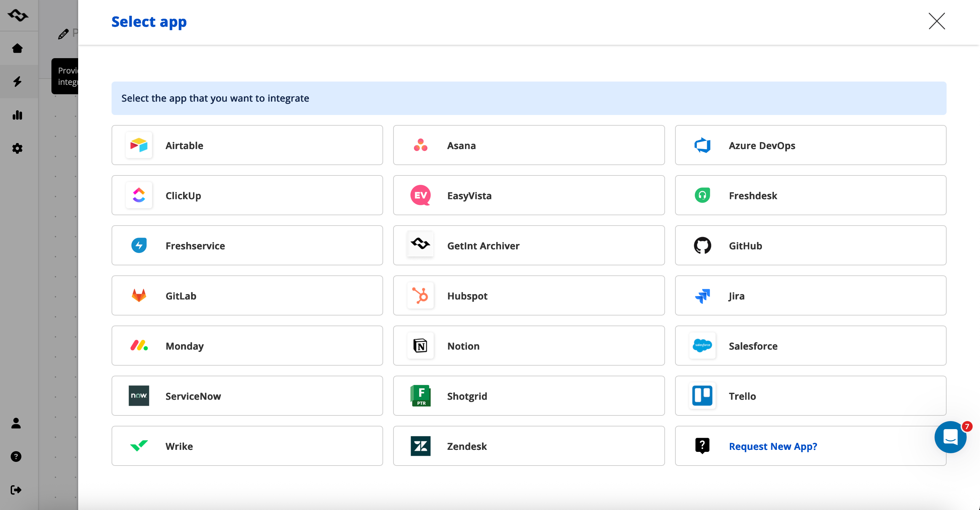980x510 pixels.
Task: Click the logout icon in sidebar
Action: (x=16, y=490)
